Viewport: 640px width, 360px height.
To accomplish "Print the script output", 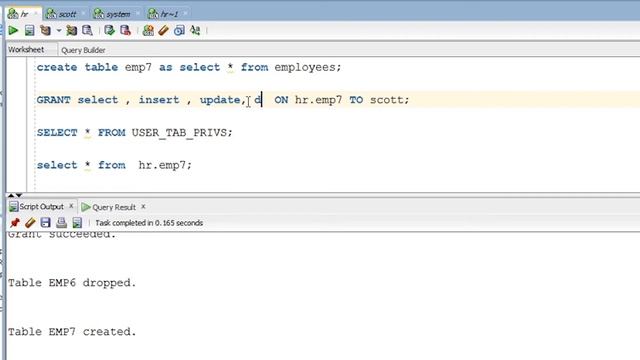I will tap(61, 222).
